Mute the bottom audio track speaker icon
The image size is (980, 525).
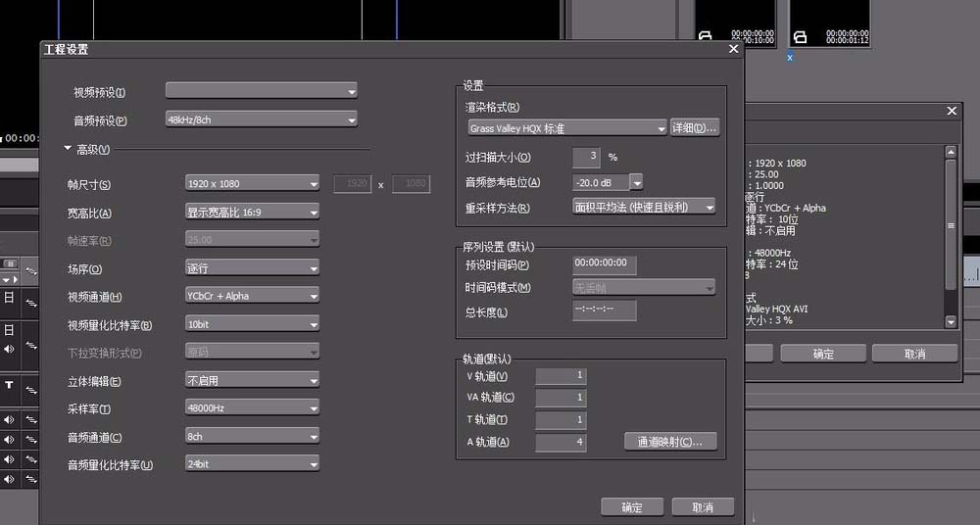click(x=10, y=479)
